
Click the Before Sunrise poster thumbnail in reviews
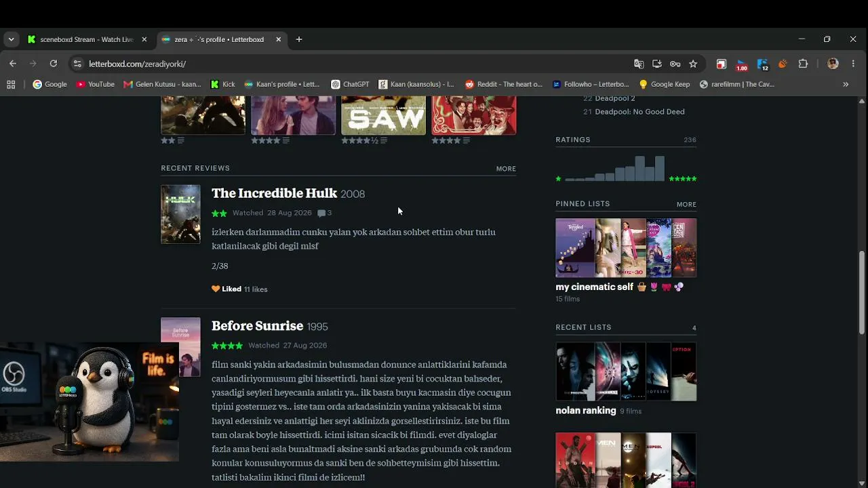(180, 347)
